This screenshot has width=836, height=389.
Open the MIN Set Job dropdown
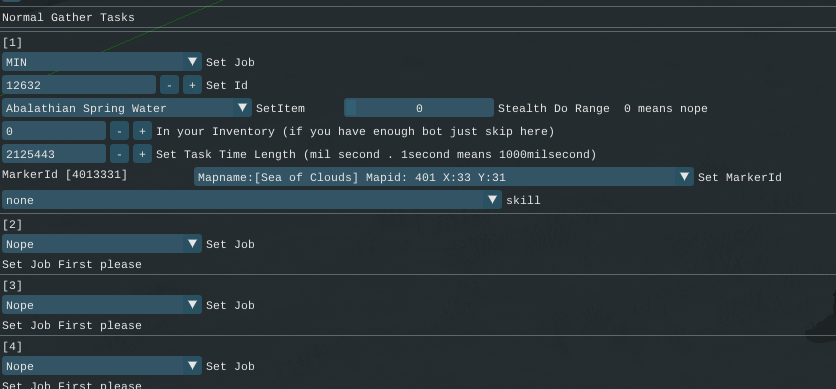click(x=102, y=62)
